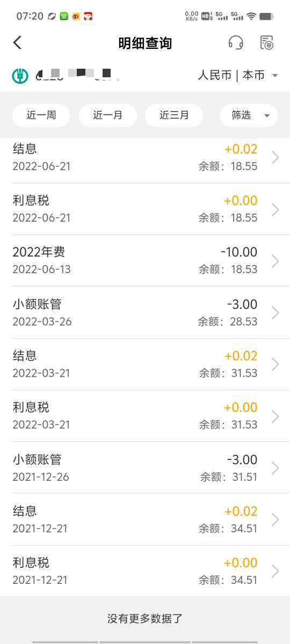290x644 pixels.
Task: Expand the 2022-03-26 小额账管 detail arrow
Action: click(x=275, y=312)
